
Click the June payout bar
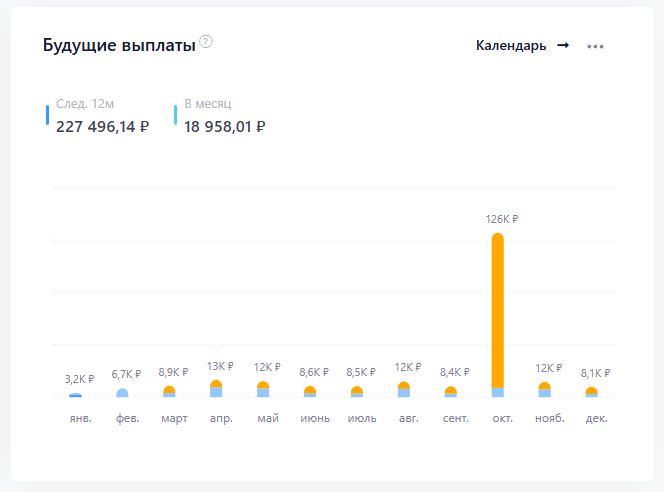pos(310,392)
